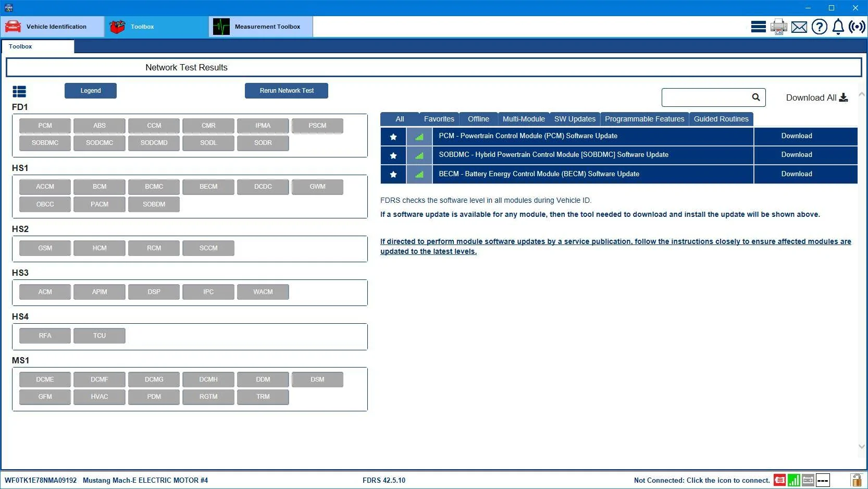Select the BECM module in HS1

click(x=208, y=187)
